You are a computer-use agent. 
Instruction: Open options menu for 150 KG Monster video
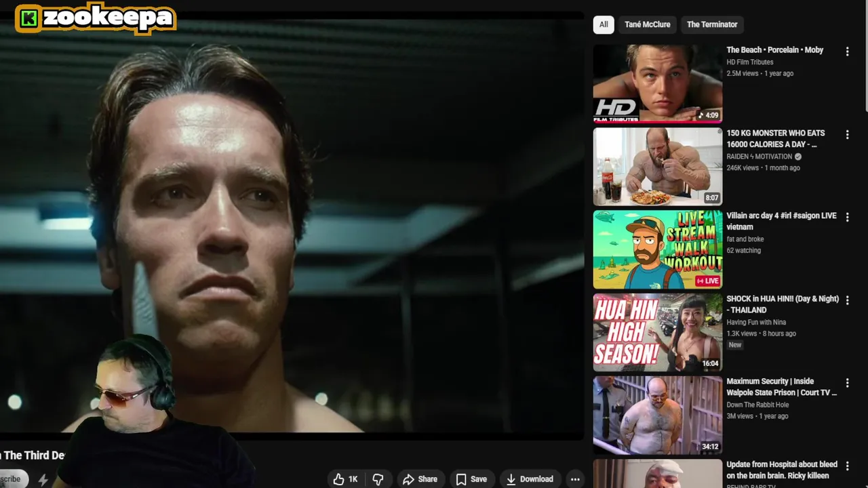coord(847,135)
